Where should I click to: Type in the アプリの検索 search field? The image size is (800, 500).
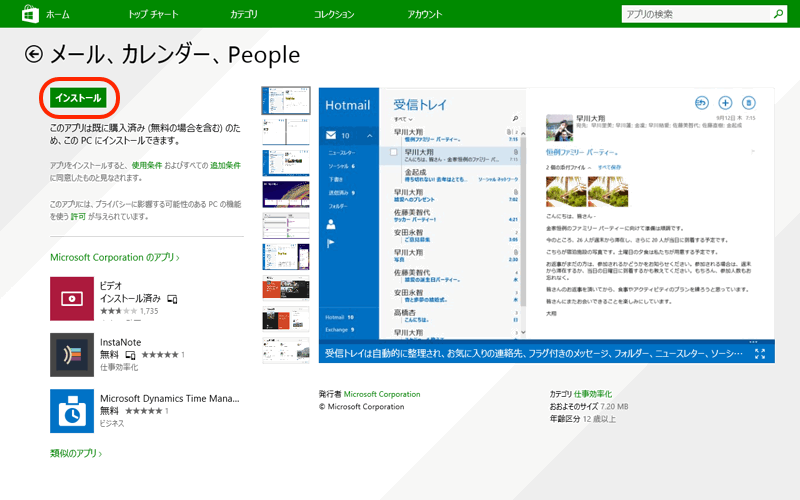click(x=693, y=14)
